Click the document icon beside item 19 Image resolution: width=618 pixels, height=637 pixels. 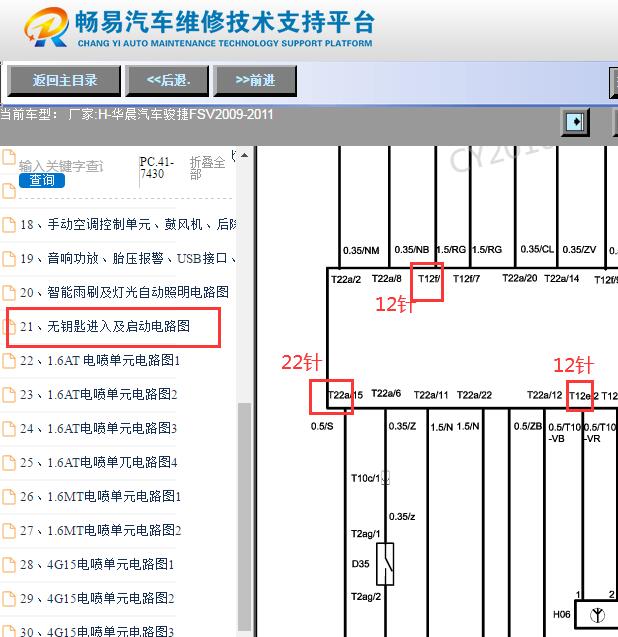pos(9,258)
